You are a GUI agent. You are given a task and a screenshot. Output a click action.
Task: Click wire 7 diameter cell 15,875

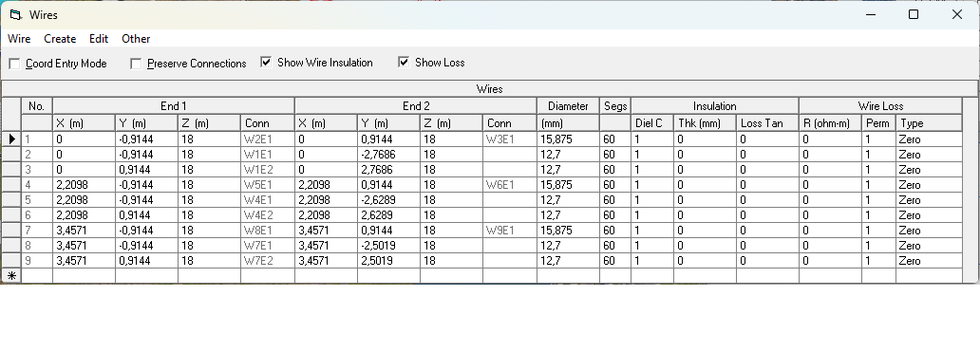568,231
